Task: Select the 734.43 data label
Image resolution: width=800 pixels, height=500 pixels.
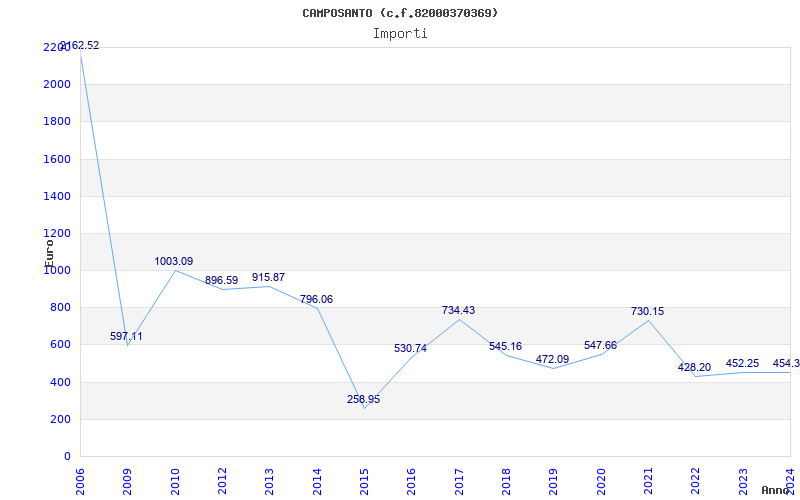Action: pyautogui.click(x=458, y=310)
